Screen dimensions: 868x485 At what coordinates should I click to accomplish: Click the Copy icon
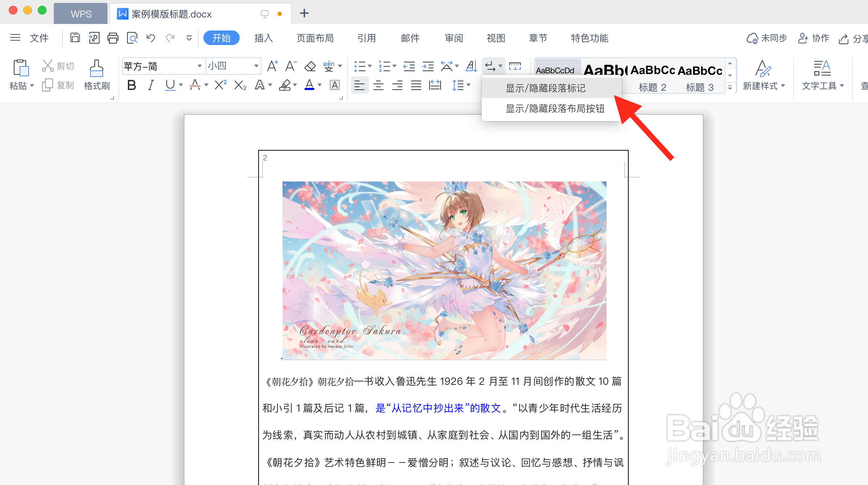coord(48,85)
